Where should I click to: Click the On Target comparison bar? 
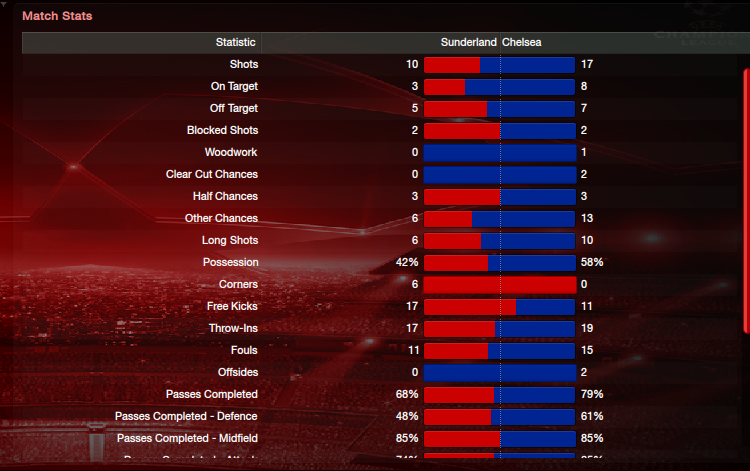[x=500, y=87]
